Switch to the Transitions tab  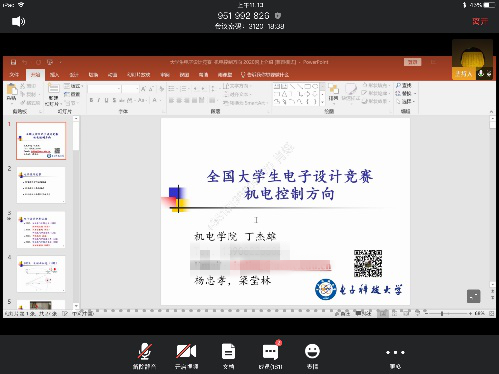tap(93, 75)
